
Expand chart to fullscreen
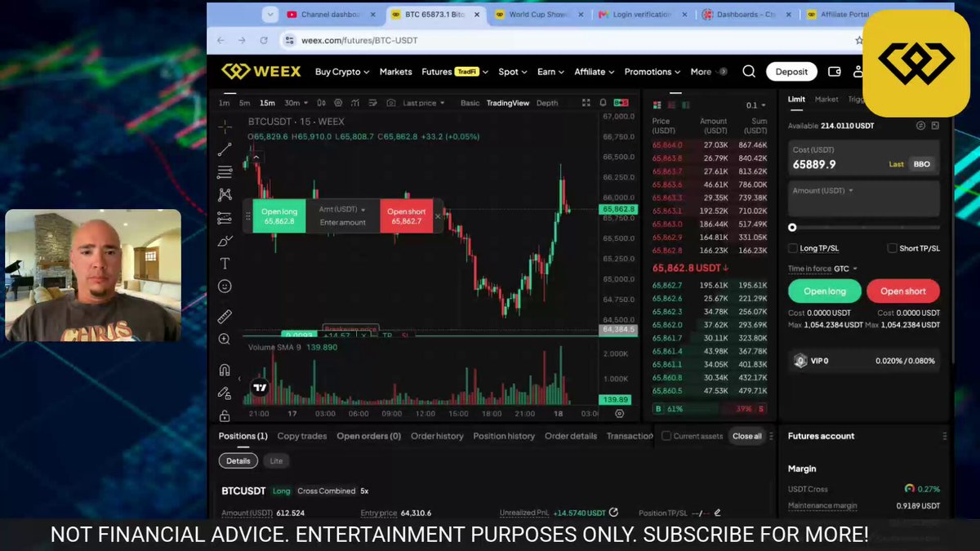586,103
